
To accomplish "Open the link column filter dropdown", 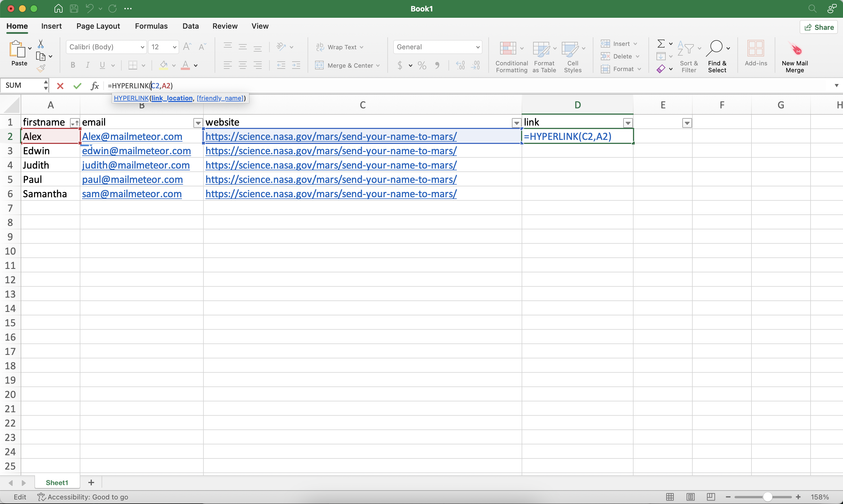I will click(628, 123).
